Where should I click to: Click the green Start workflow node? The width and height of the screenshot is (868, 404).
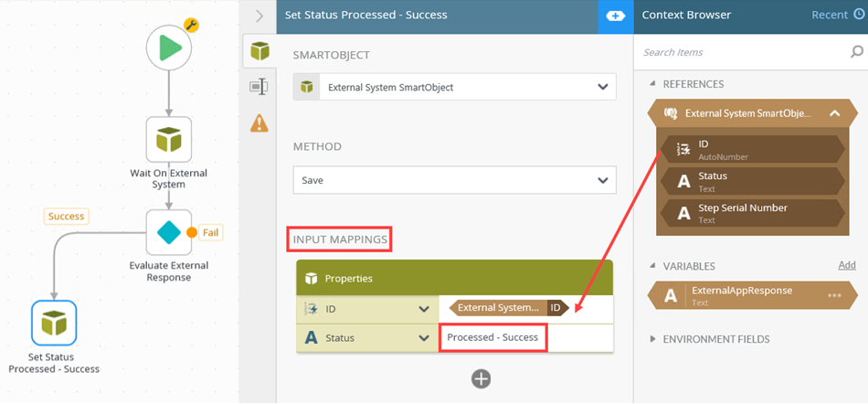[169, 49]
